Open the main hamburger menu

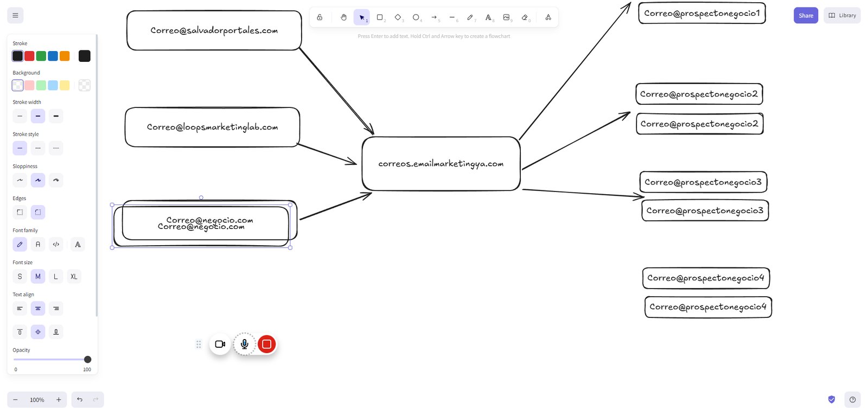(15, 15)
